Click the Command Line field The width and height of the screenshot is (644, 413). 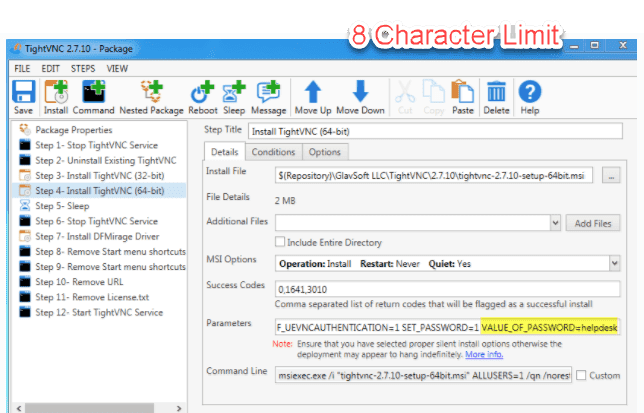[x=423, y=375]
